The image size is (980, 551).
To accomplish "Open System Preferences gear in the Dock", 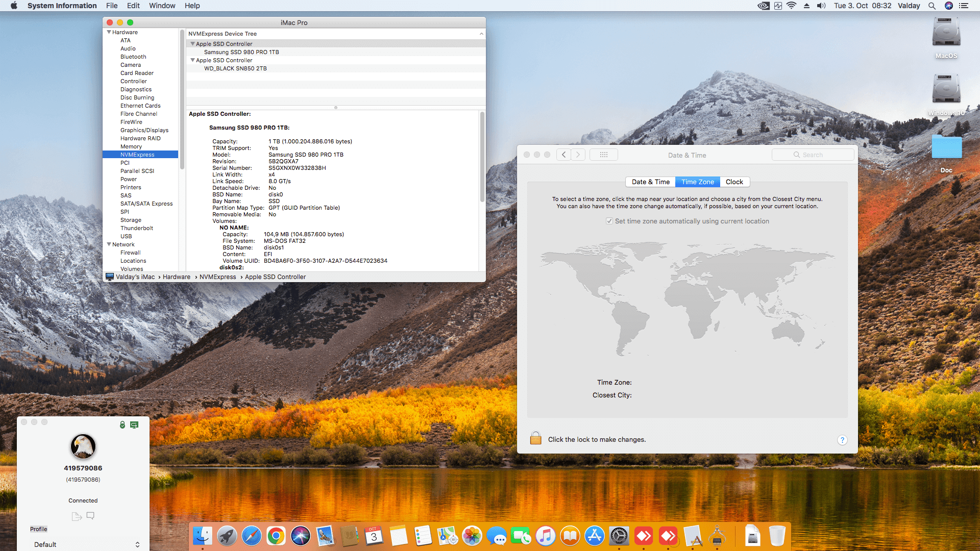I will coord(619,536).
